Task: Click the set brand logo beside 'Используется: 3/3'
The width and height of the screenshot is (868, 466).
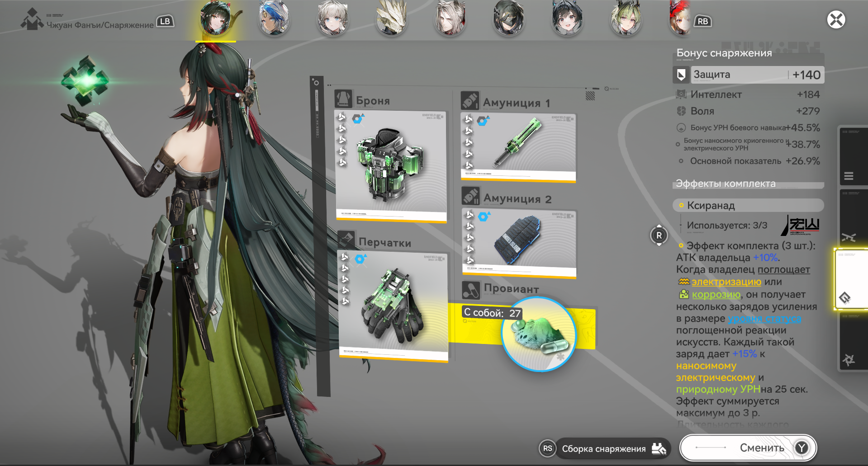Action: tap(801, 225)
